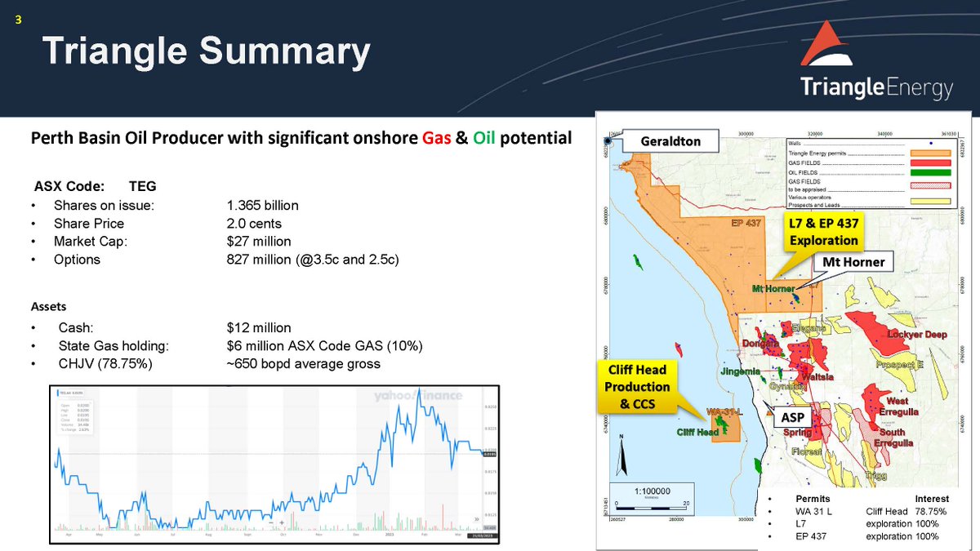Screen dimensions: 980x551
Task: Click the $12 million cash value
Action: [x=259, y=327]
